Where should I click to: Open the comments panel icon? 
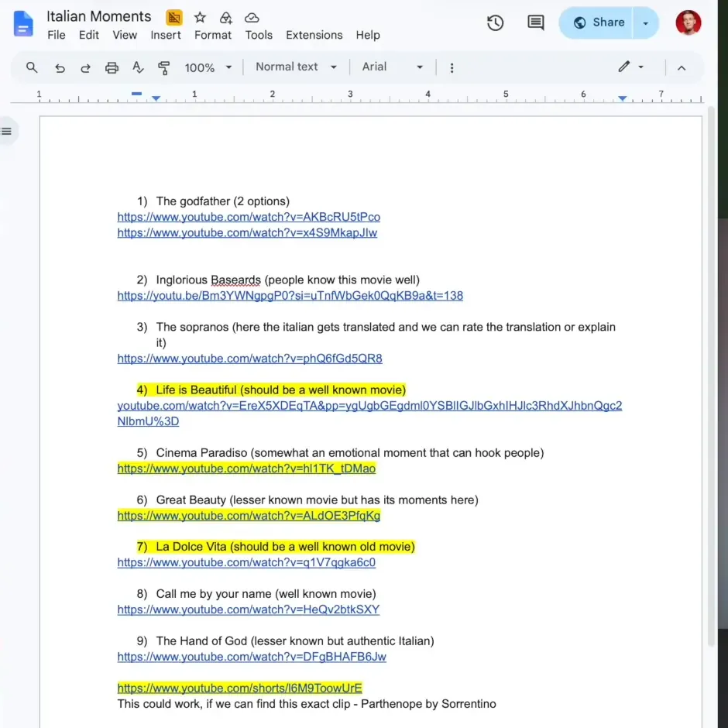pyautogui.click(x=535, y=22)
